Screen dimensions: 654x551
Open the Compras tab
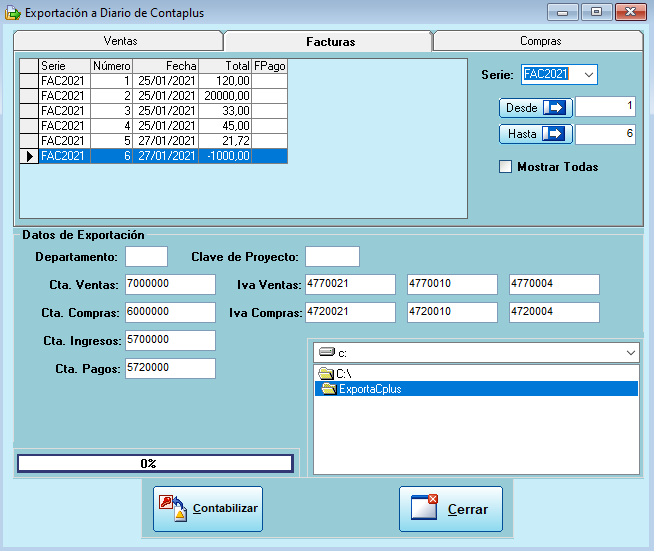pos(538,41)
